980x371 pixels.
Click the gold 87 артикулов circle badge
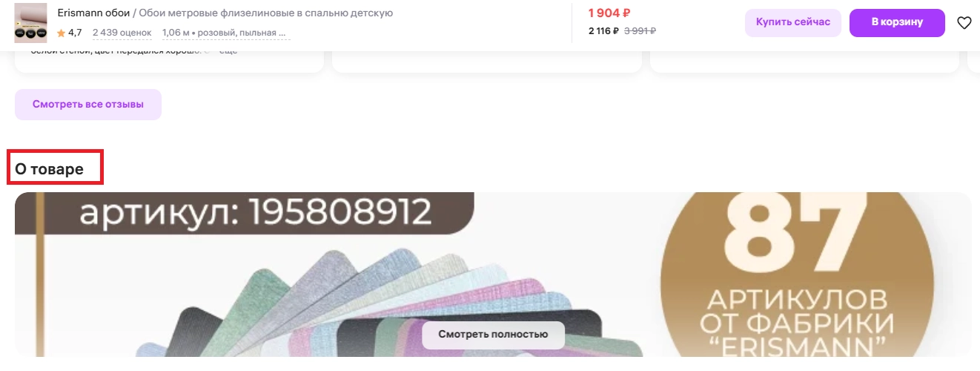(797, 275)
